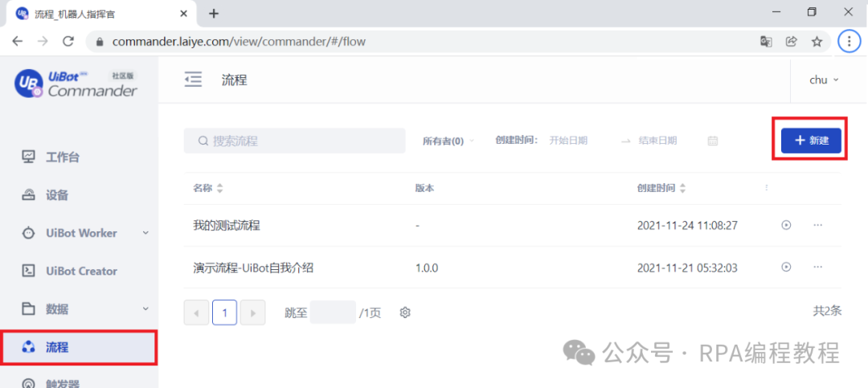This screenshot has width=868, height=388.
Task: Click the site lock icon in address bar
Action: pyautogui.click(x=100, y=42)
